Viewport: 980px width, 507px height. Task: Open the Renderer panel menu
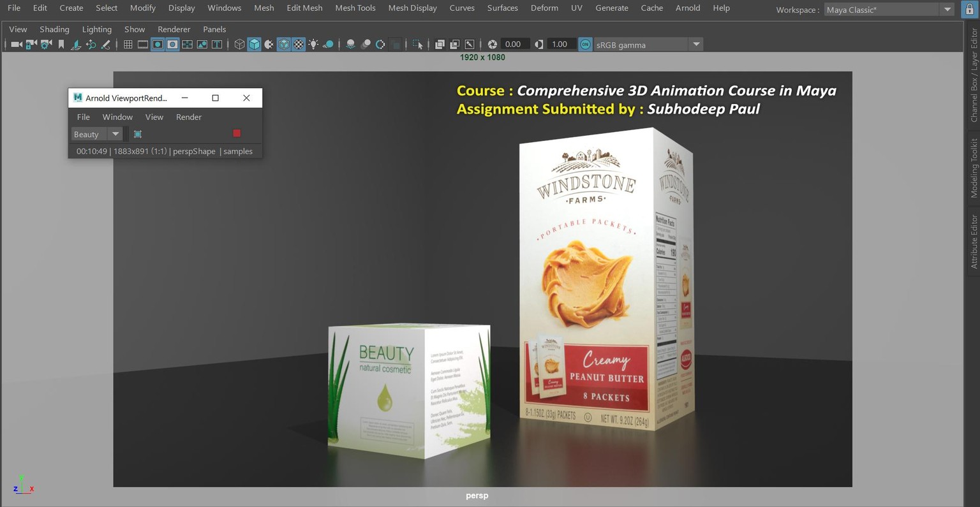coord(174,29)
